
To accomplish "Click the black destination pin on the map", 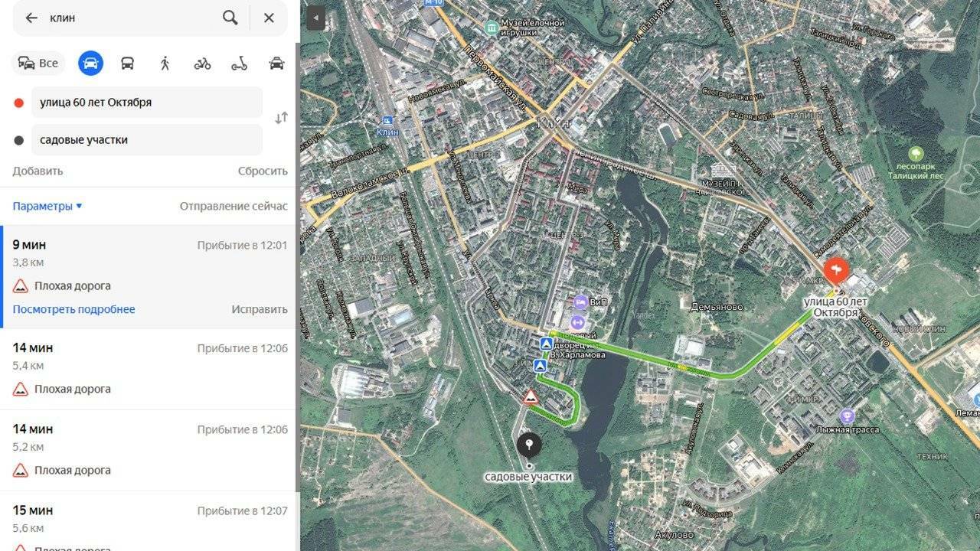I will [x=529, y=445].
